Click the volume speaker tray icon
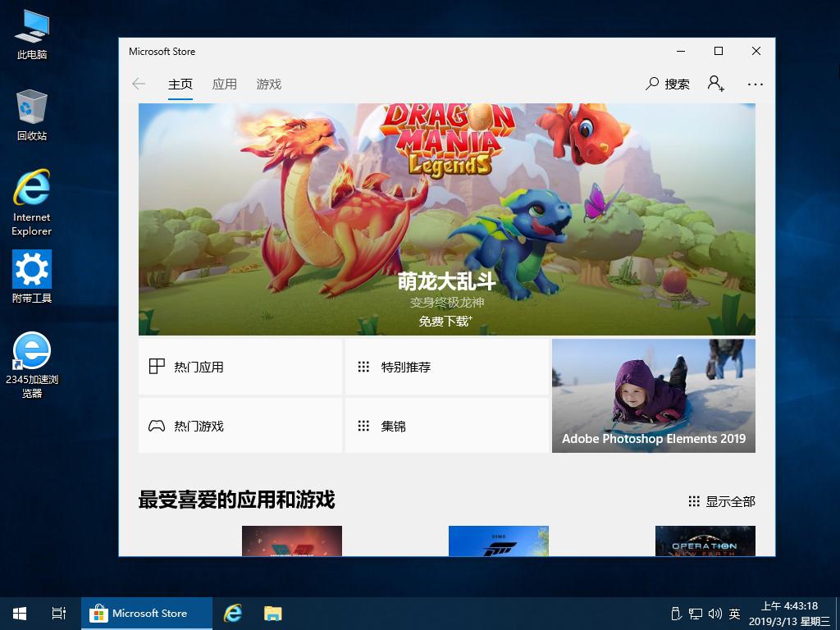The image size is (840, 630). coord(715,614)
